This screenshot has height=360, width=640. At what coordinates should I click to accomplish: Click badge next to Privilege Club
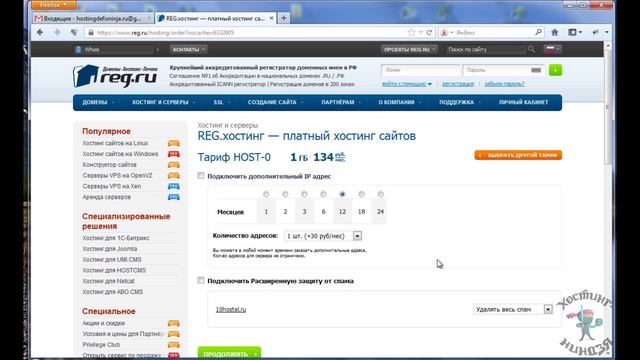click(174, 345)
